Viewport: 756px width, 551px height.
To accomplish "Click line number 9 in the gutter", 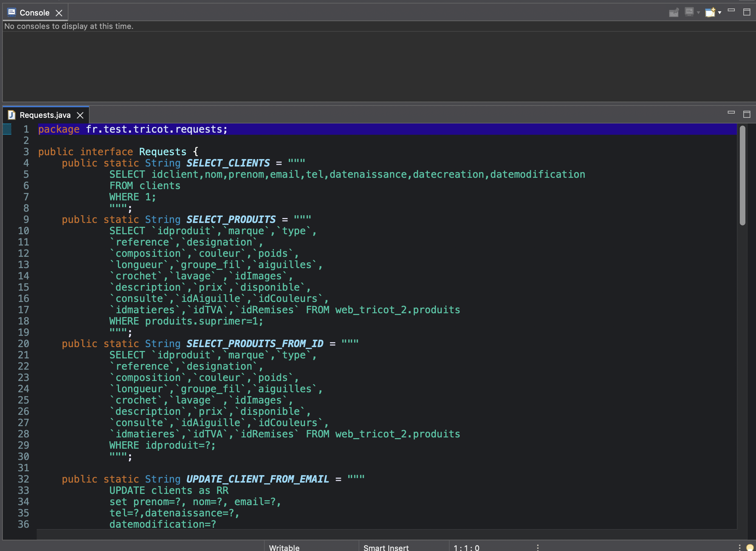I will pos(26,219).
